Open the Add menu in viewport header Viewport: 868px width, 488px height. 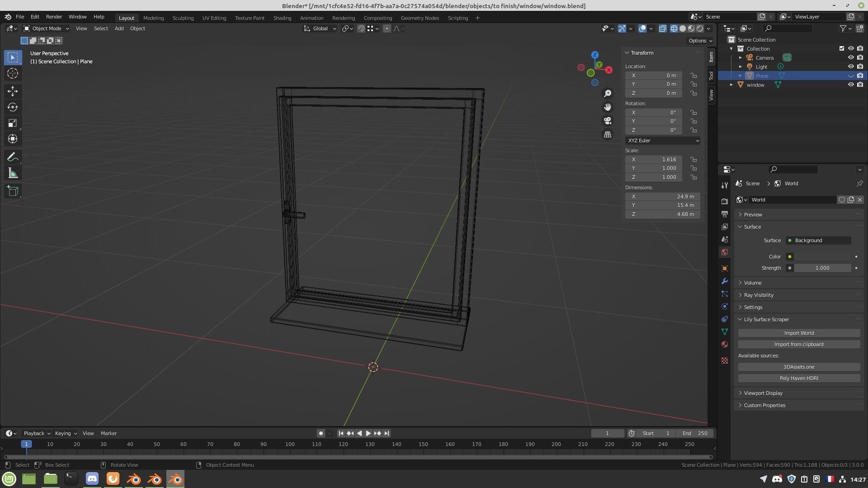(119, 28)
